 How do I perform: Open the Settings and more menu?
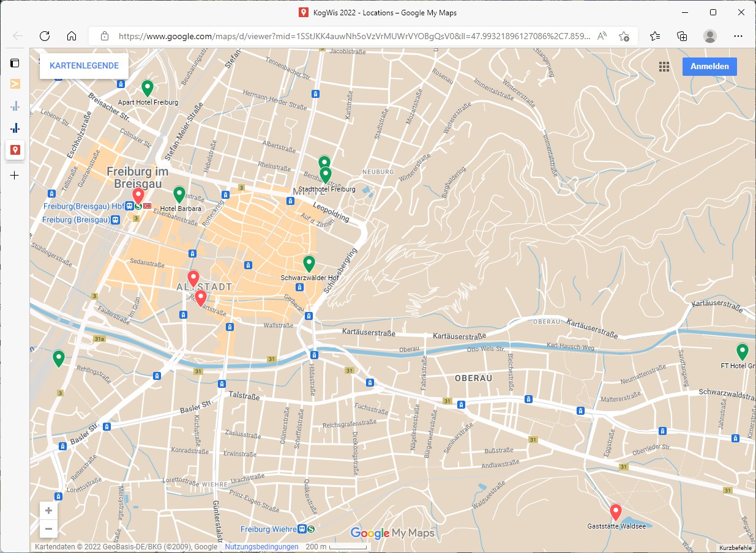click(x=738, y=36)
